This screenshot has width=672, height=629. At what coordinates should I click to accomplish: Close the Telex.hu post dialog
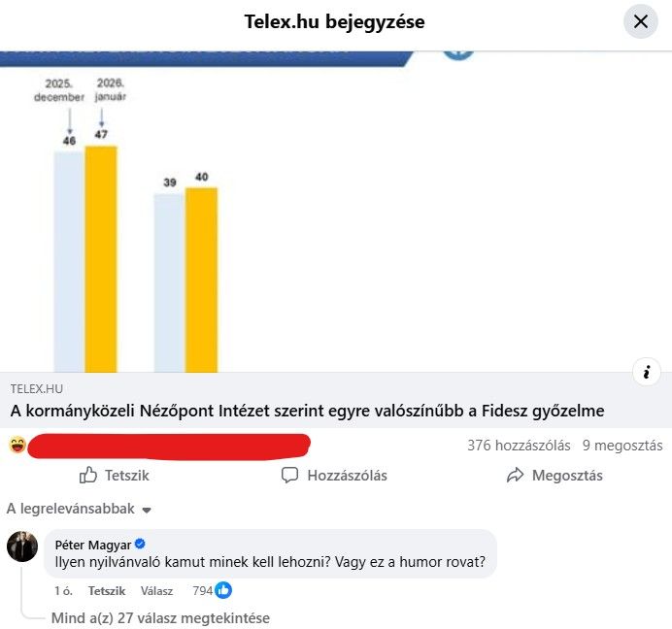pos(641,21)
